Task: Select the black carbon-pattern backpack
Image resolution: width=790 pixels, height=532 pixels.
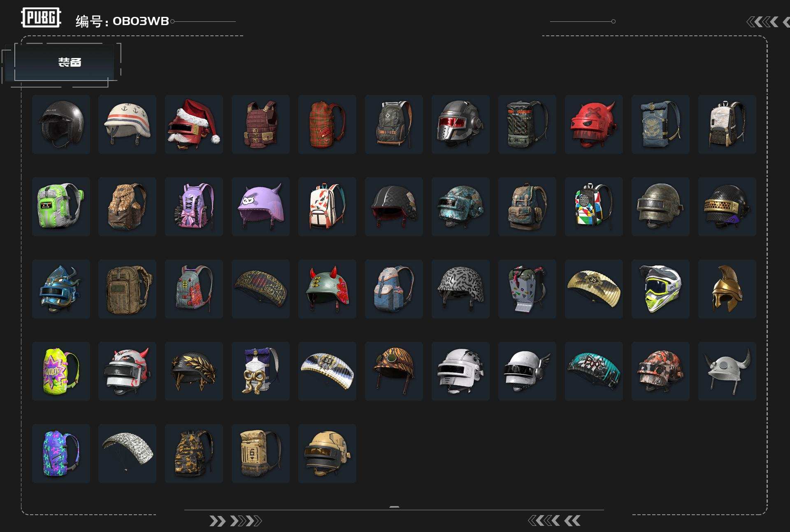Action: (527, 124)
